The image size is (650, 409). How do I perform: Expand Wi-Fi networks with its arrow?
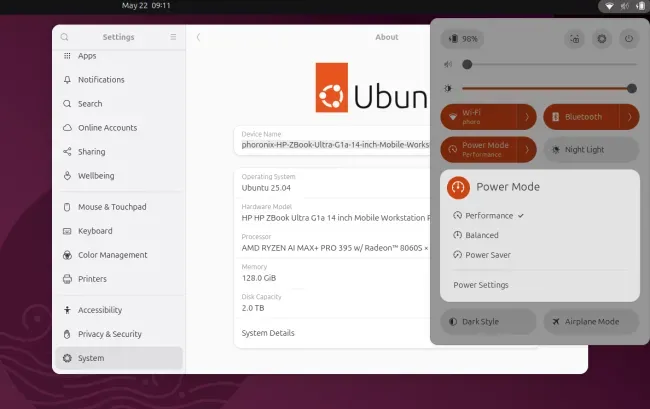pyautogui.click(x=527, y=117)
